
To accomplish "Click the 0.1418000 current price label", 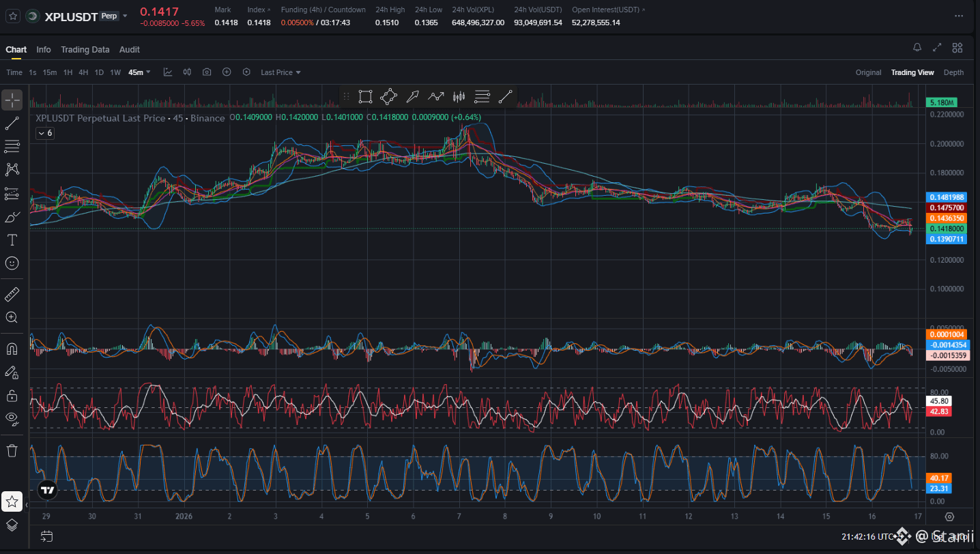I will [x=945, y=229].
